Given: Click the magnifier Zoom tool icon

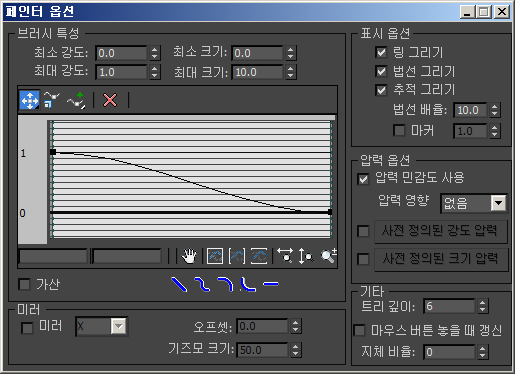Looking at the screenshot, I should 329,256.
